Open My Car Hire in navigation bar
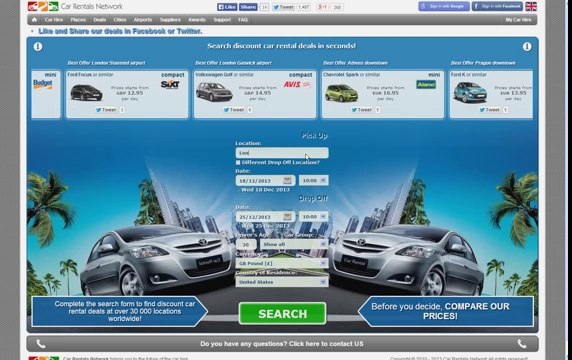572x360 pixels. 518,20
